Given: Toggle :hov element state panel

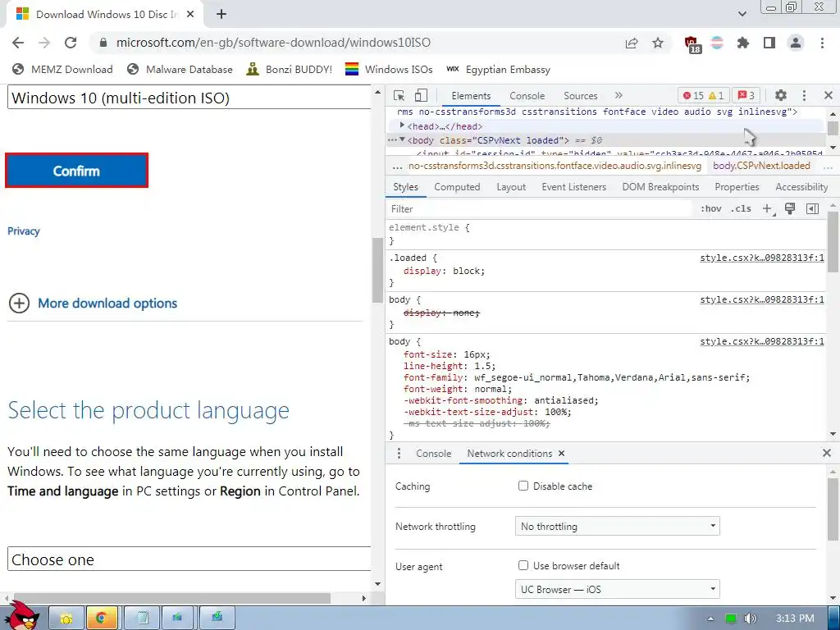Looking at the screenshot, I should pyautogui.click(x=711, y=209).
